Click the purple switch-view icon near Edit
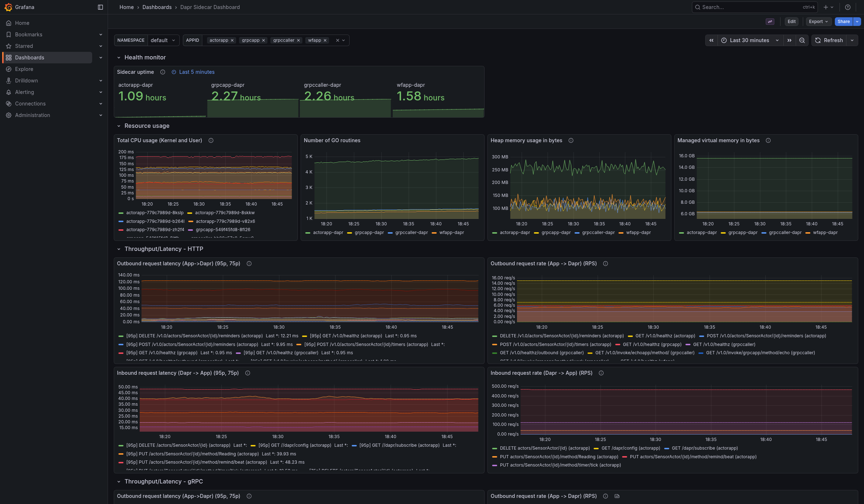 [x=770, y=22]
